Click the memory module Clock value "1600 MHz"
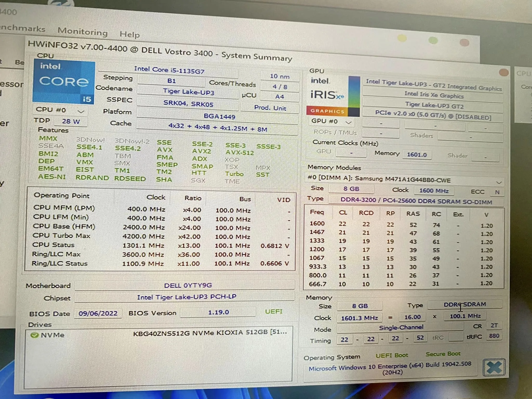 pos(434,191)
